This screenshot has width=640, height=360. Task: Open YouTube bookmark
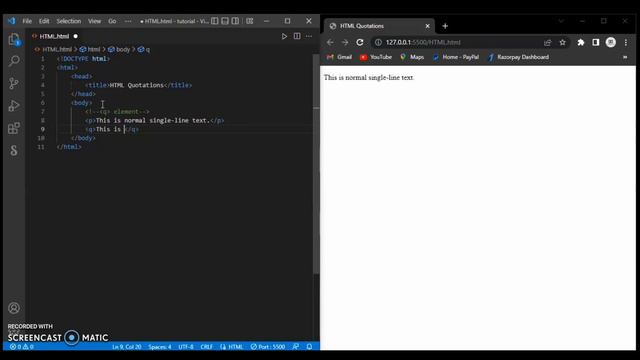[376, 57]
